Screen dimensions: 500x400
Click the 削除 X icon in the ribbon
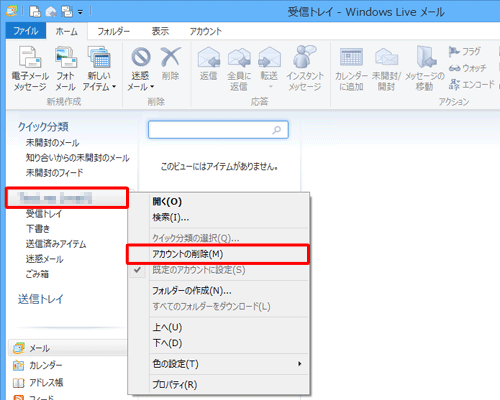(170, 57)
